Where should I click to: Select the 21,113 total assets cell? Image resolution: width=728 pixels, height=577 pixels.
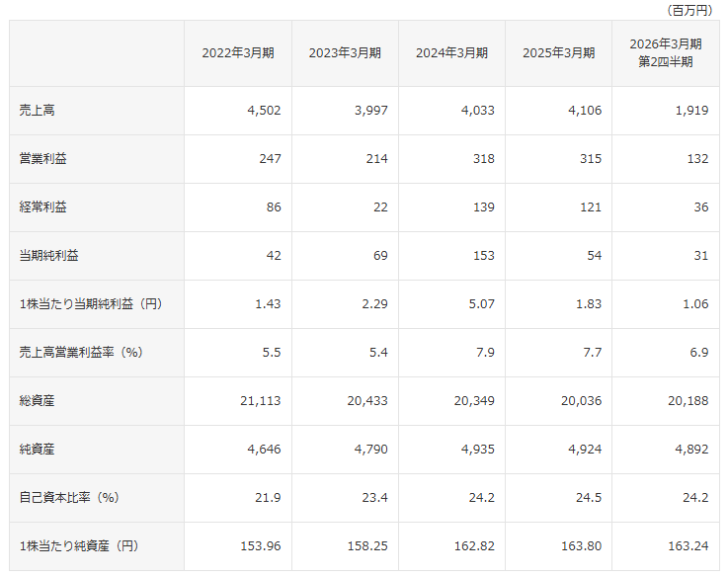click(260, 401)
